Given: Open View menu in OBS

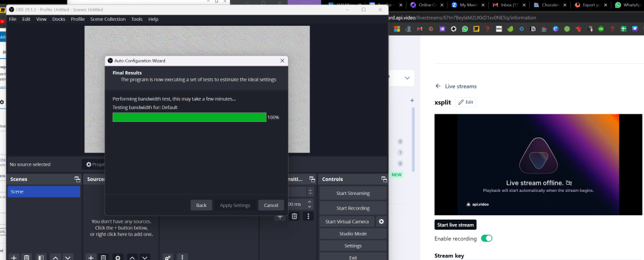Looking at the screenshot, I should (x=41, y=19).
